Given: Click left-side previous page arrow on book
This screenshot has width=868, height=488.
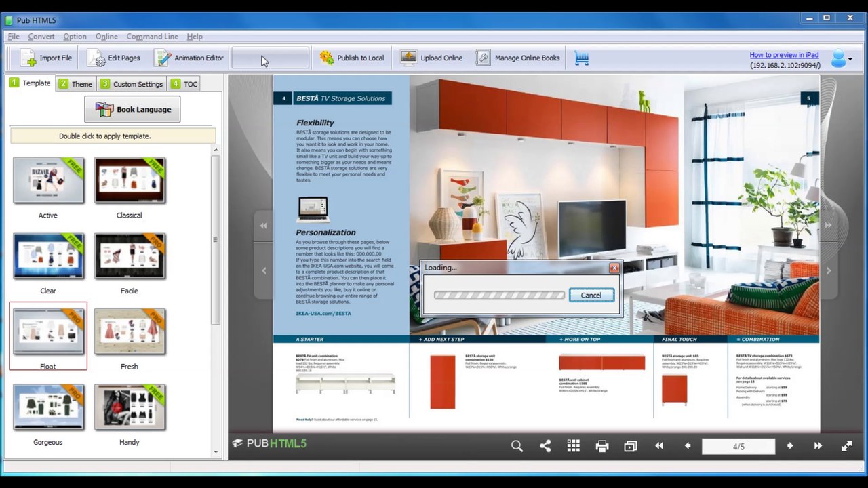Looking at the screenshot, I should 263,271.
